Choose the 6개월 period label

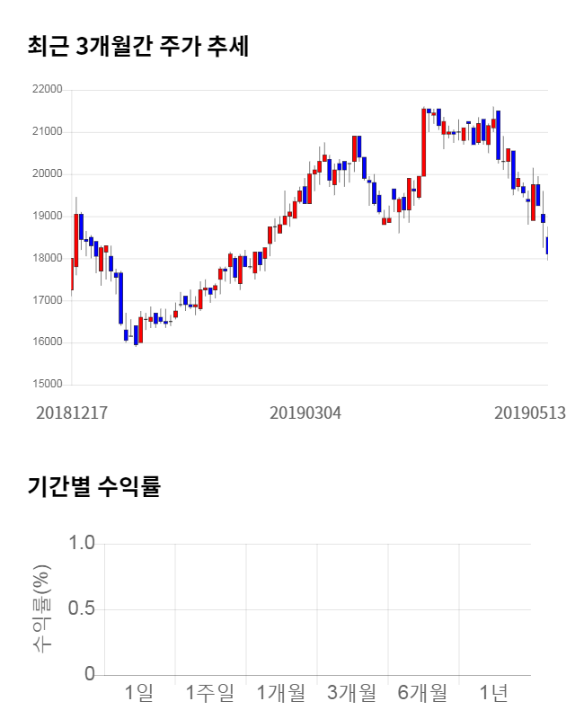[422, 693]
